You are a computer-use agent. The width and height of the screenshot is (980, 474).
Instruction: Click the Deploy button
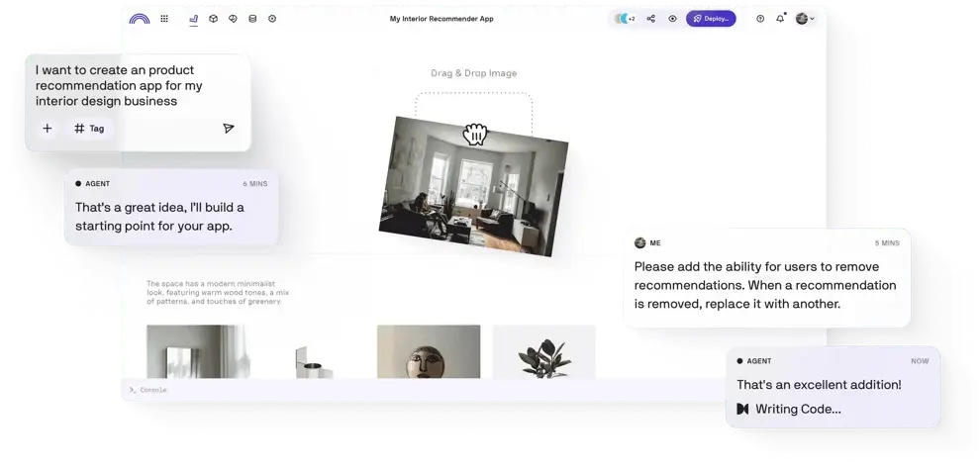pos(712,19)
